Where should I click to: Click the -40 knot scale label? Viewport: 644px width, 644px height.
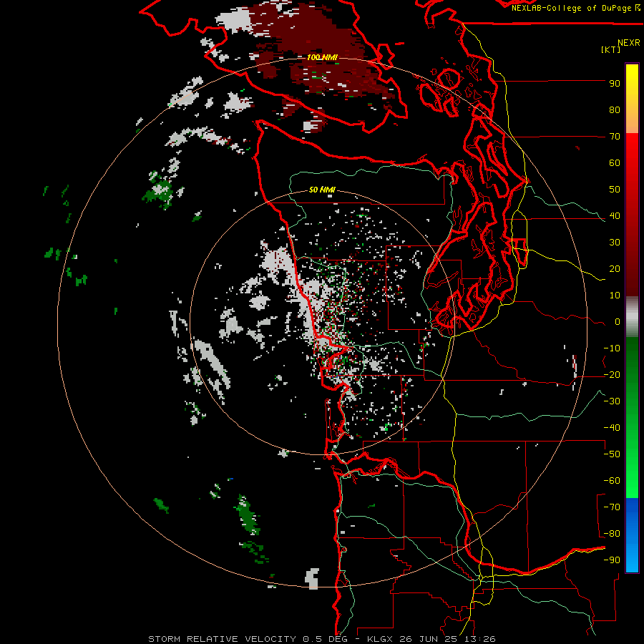(612, 428)
